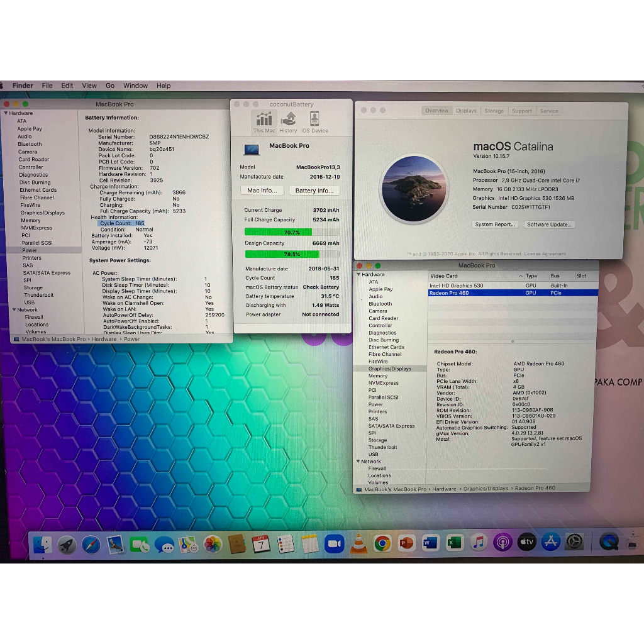Open the Window menu in menu bar
Viewport: 644px width, 644px height.
(x=135, y=86)
